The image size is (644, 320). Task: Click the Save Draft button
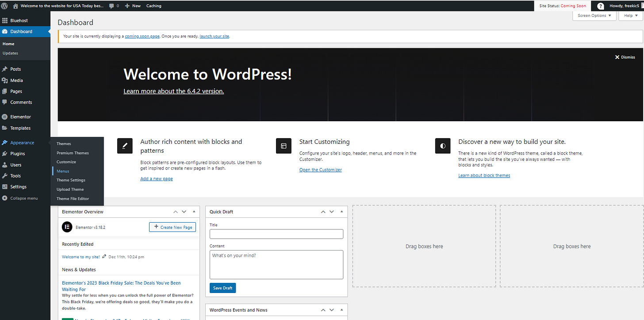(x=223, y=288)
